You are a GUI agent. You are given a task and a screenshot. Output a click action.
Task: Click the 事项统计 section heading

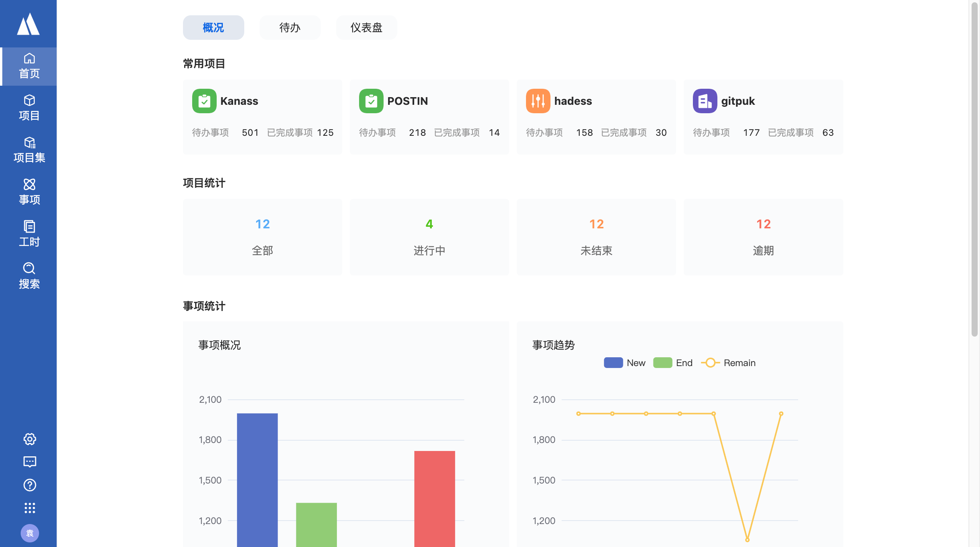[x=204, y=306]
